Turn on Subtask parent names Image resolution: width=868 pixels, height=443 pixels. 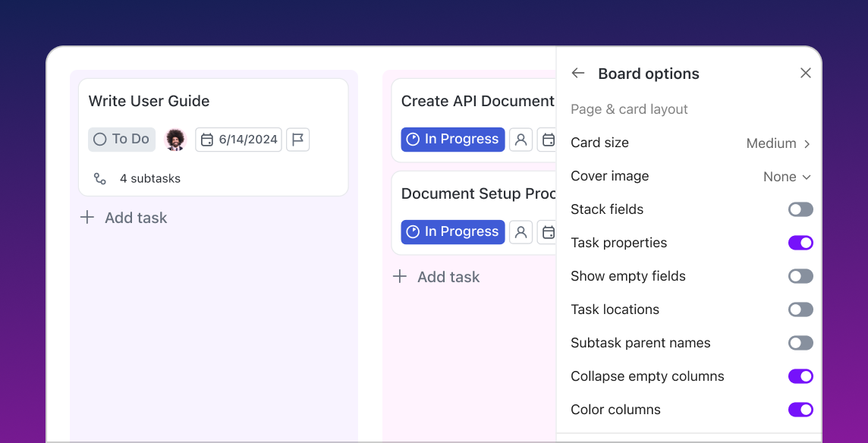(x=800, y=343)
